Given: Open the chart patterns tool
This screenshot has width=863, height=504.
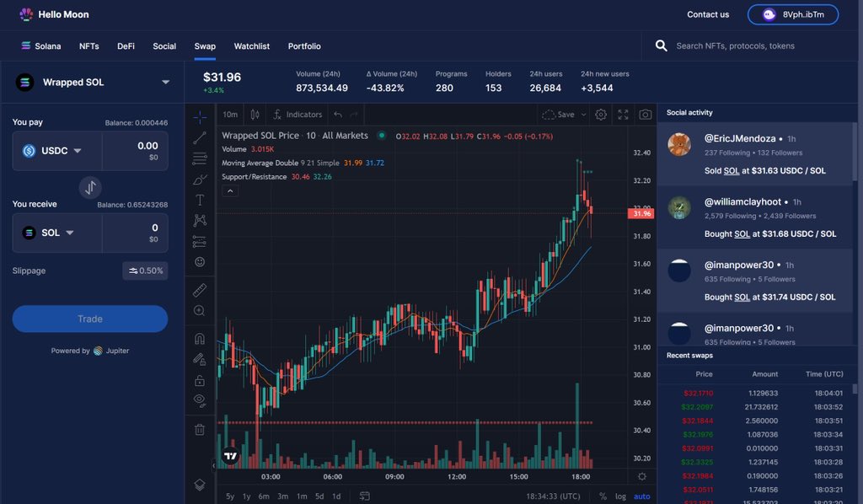Looking at the screenshot, I should pos(200,221).
